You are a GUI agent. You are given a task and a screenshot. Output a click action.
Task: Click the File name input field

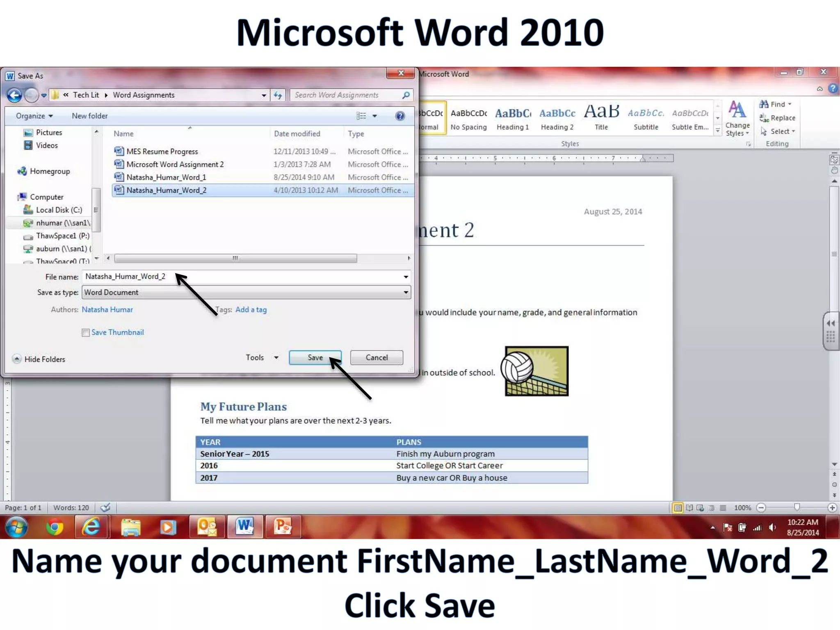[x=242, y=277]
